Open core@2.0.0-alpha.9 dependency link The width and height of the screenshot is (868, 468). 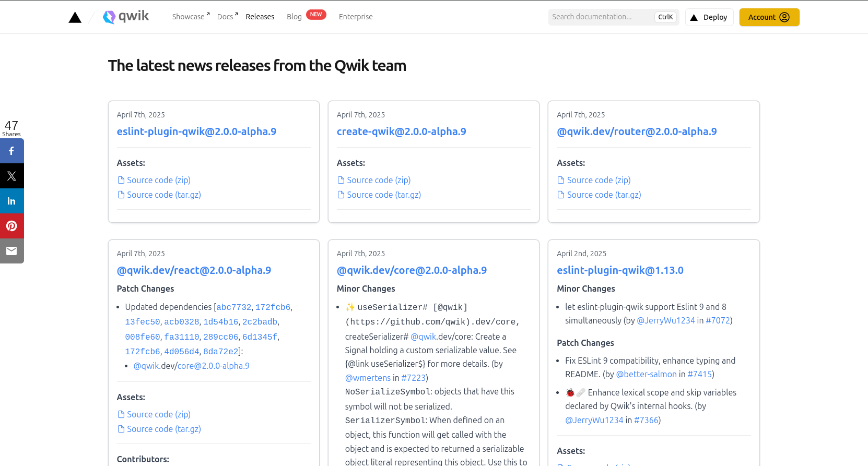(214, 366)
